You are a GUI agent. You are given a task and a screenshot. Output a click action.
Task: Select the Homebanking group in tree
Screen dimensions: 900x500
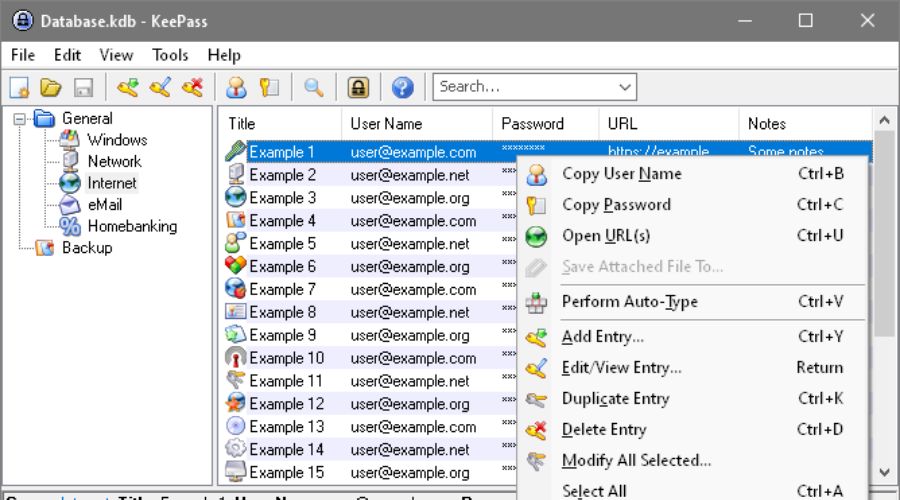pos(132,226)
